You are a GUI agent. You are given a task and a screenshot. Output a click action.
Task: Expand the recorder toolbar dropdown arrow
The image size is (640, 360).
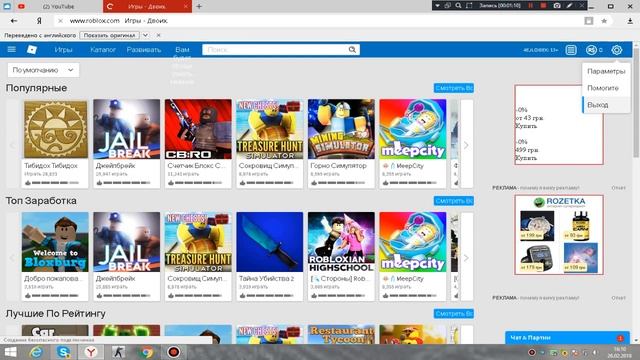coord(438,6)
